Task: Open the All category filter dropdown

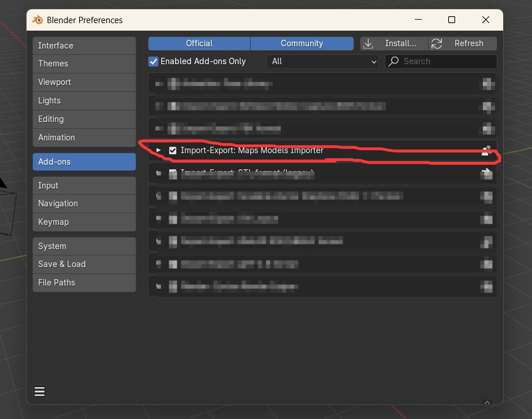Action: (322, 61)
